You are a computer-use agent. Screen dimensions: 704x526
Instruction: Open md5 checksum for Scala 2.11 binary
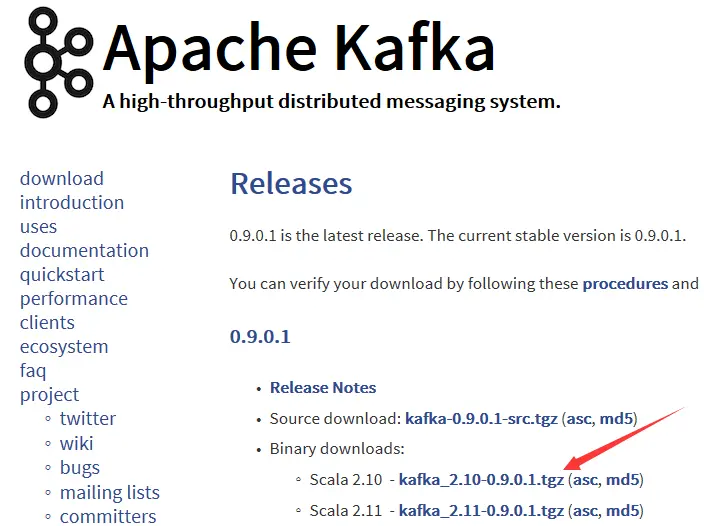pyautogui.click(x=622, y=510)
